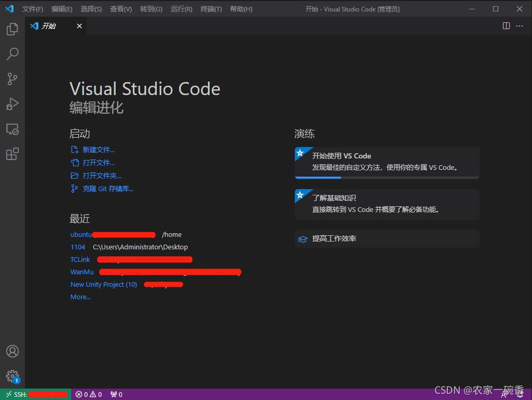Click the Visual Studio Code heading

[x=145, y=89]
